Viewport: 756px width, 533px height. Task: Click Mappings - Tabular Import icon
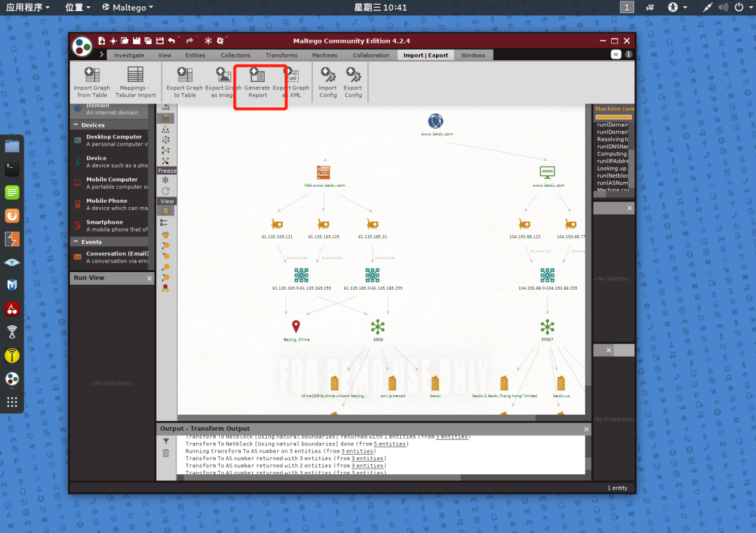pyautogui.click(x=136, y=83)
